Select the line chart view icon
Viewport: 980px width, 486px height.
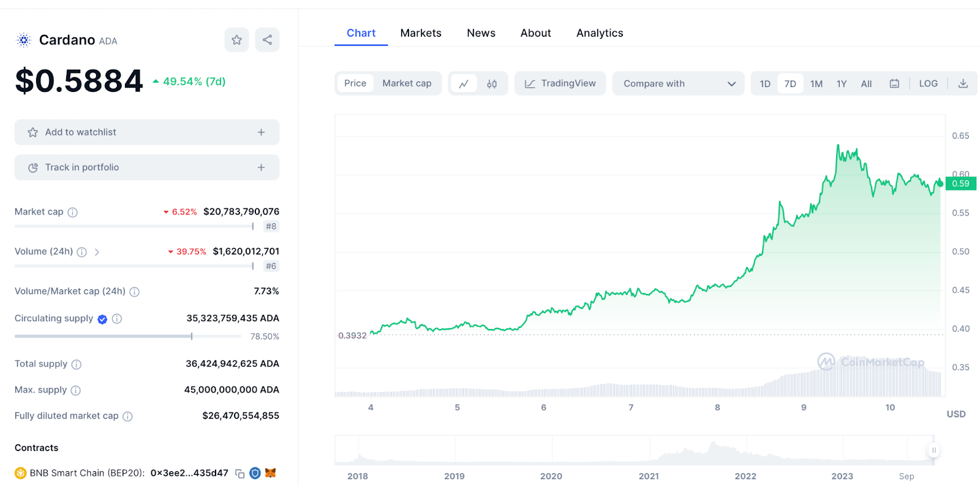tap(464, 84)
